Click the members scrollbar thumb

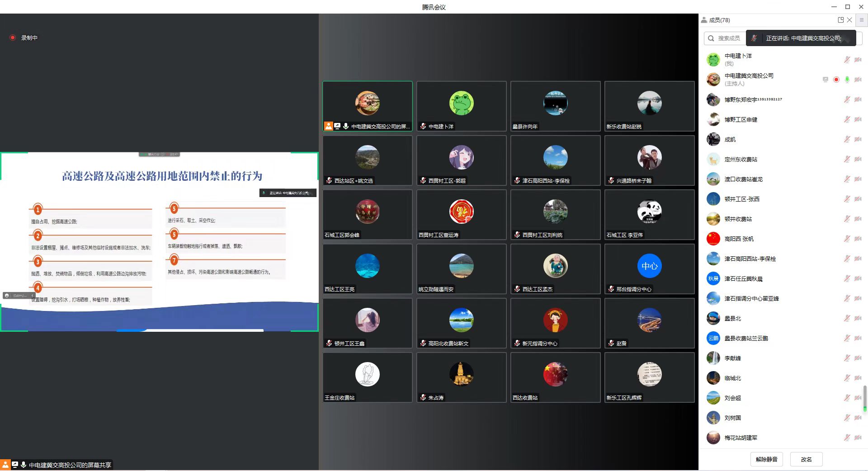(x=864, y=398)
